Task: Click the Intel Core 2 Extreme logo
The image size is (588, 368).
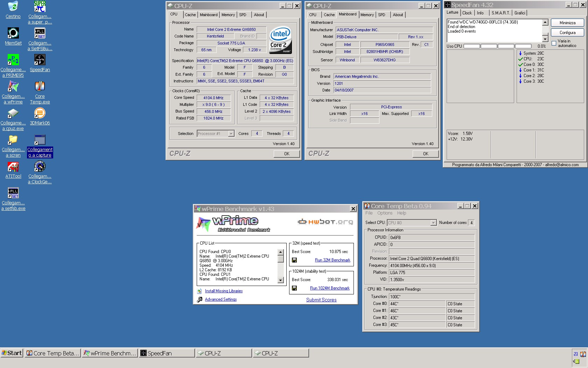Action: pyautogui.click(x=280, y=40)
